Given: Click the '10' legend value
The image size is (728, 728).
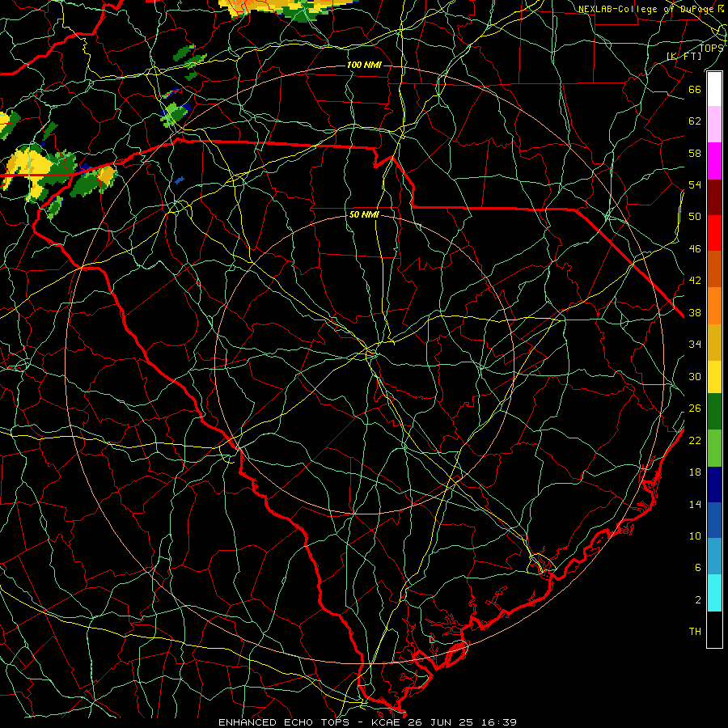Looking at the screenshot, I should (x=695, y=536).
